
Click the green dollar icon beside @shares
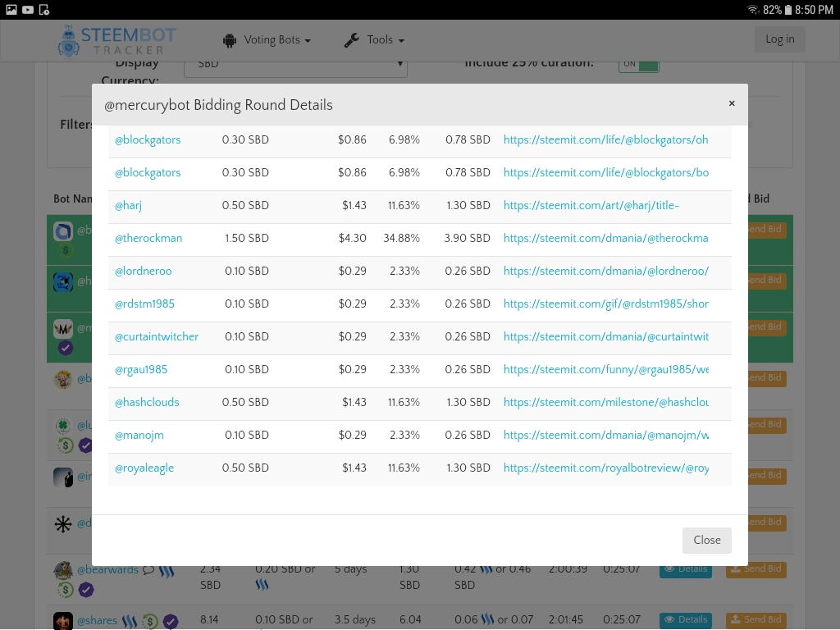[150, 622]
